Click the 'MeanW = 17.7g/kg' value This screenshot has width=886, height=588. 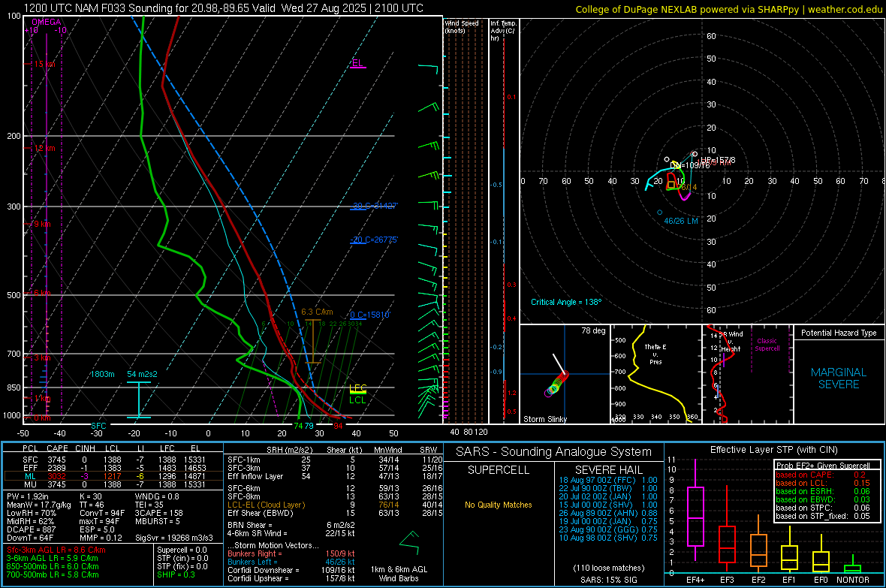coord(39,505)
